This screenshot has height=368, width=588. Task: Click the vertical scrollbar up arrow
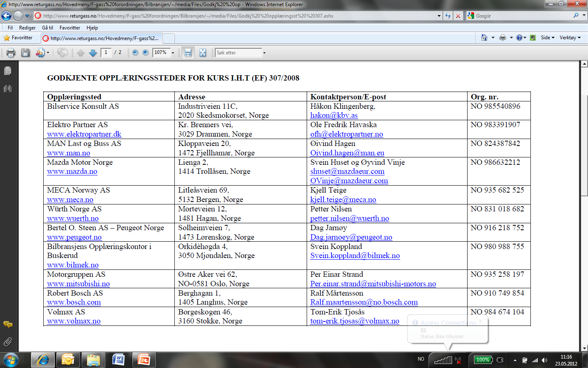point(584,64)
